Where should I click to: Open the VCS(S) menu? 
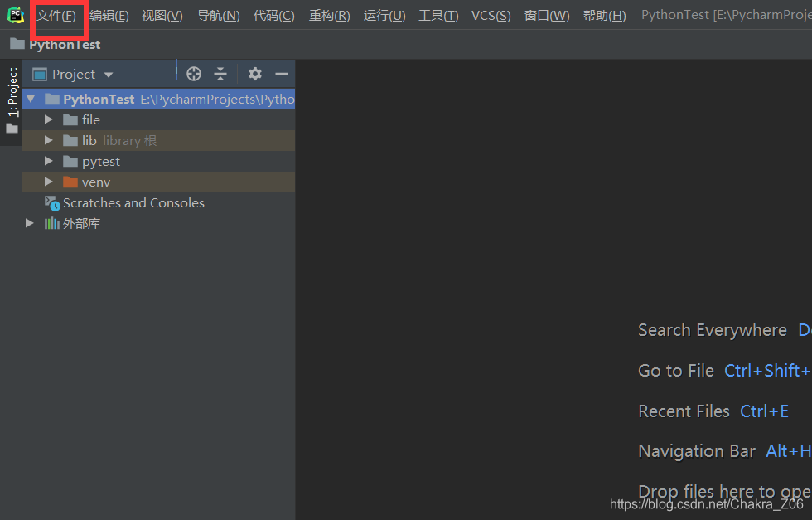pyautogui.click(x=491, y=16)
